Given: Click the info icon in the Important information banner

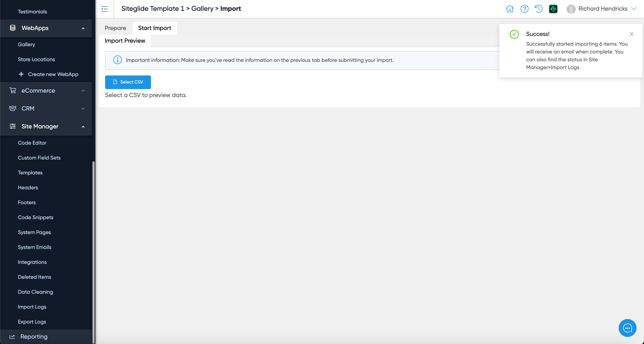Looking at the screenshot, I should tap(118, 60).
